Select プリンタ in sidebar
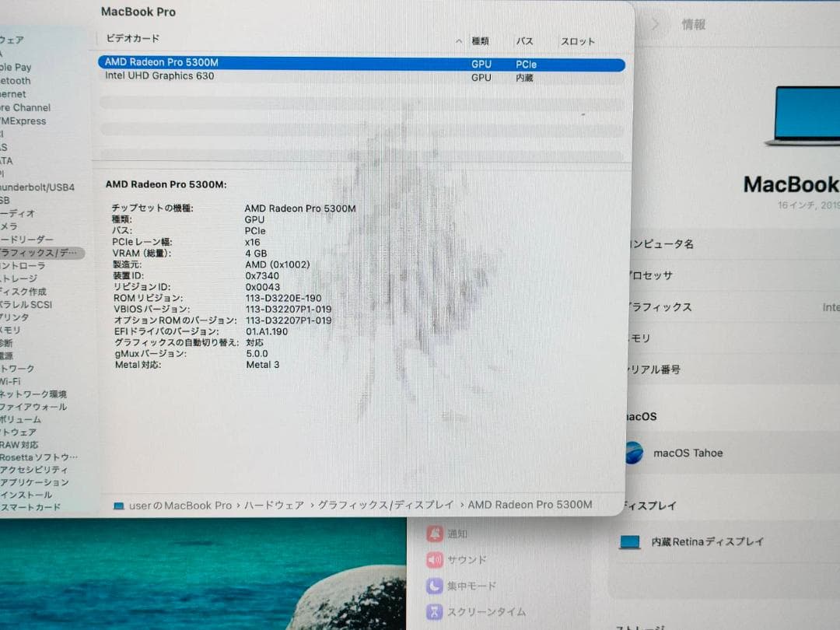This screenshot has height=630, width=840. click(x=15, y=317)
